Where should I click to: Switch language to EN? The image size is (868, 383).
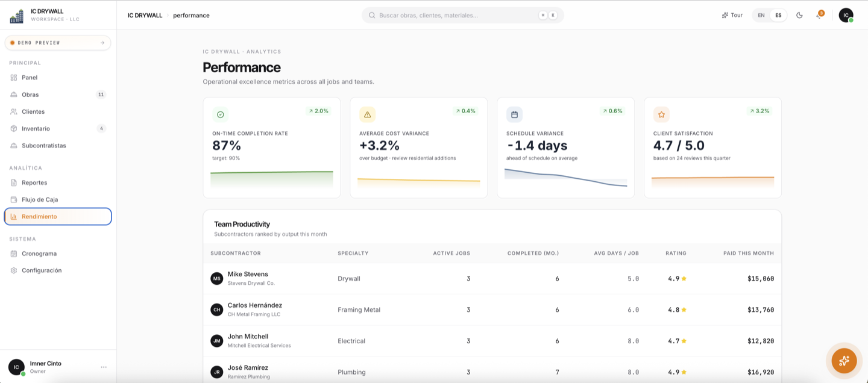pyautogui.click(x=761, y=15)
